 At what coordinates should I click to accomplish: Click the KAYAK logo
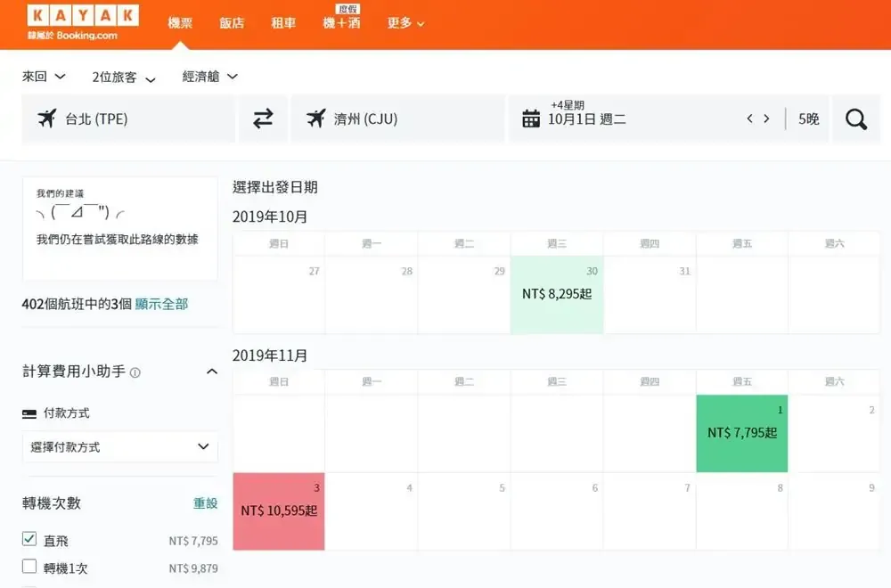[82, 16]
